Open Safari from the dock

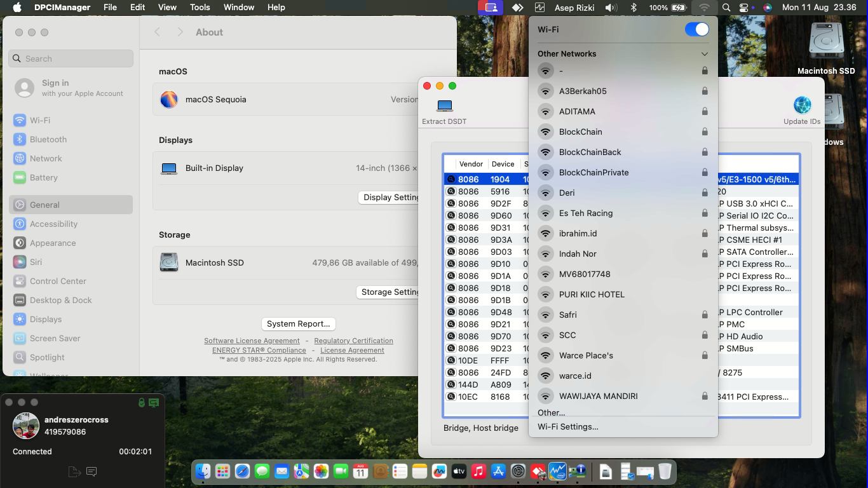click(242, 471)
